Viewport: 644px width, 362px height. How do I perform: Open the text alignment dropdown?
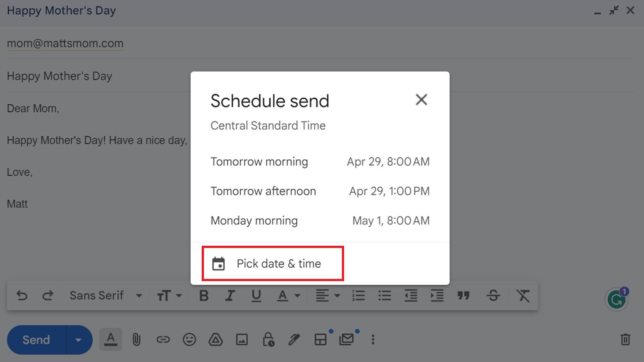pos(328,296)
